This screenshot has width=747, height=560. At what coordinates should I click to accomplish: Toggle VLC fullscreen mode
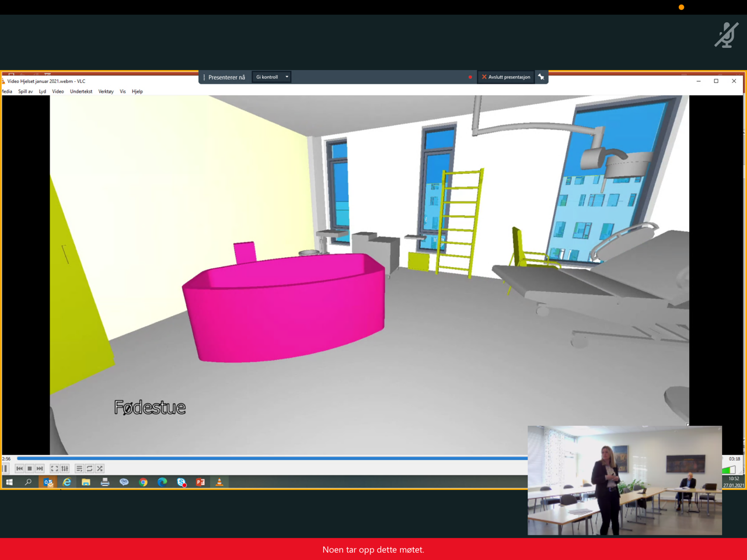coord(54,468)
